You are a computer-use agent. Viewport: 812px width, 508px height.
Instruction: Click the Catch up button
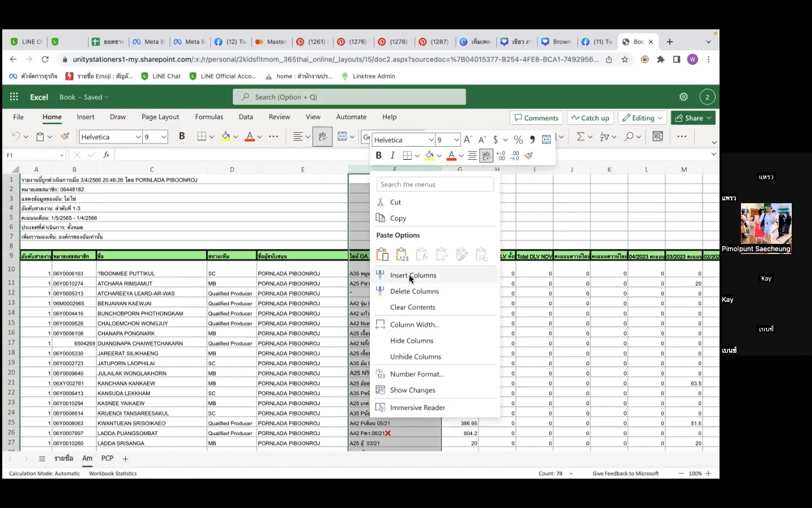click(590, 118)
